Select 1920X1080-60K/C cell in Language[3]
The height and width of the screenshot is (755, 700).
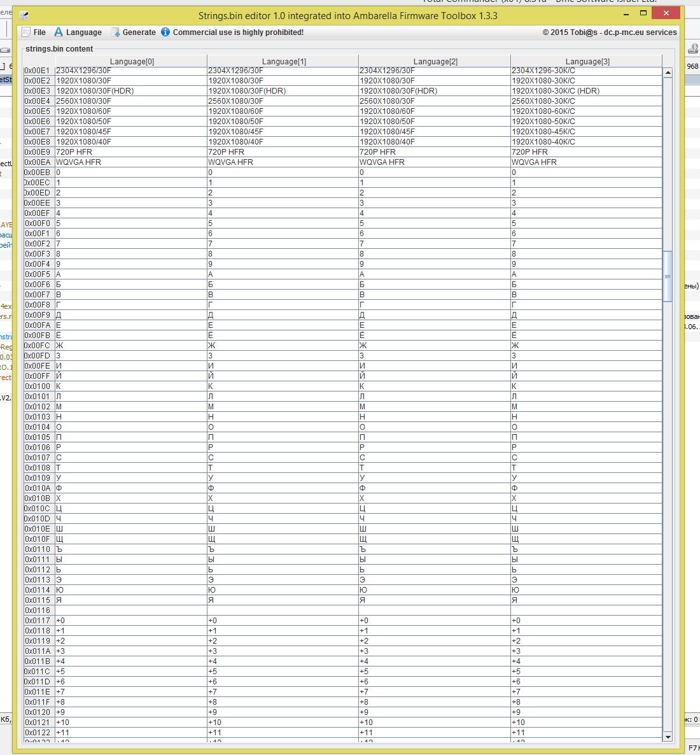click(x=585, y=111)
